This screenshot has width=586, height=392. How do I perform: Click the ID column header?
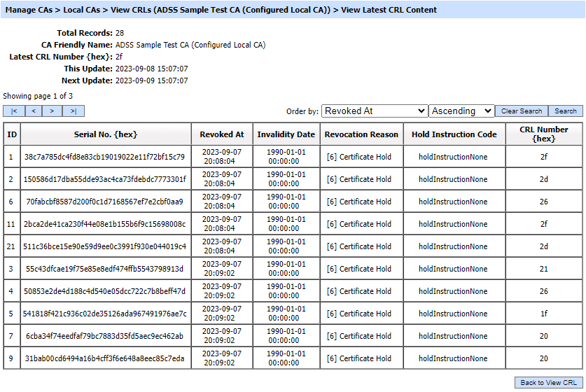pyautogui.click(x=11, y=134)
